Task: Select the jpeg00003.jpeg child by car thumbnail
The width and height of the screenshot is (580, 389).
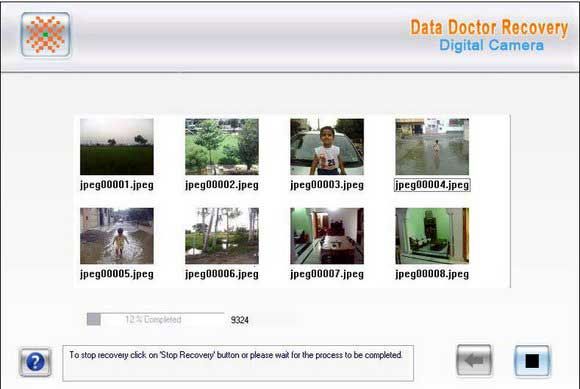Action: click(x=327, y=146)
